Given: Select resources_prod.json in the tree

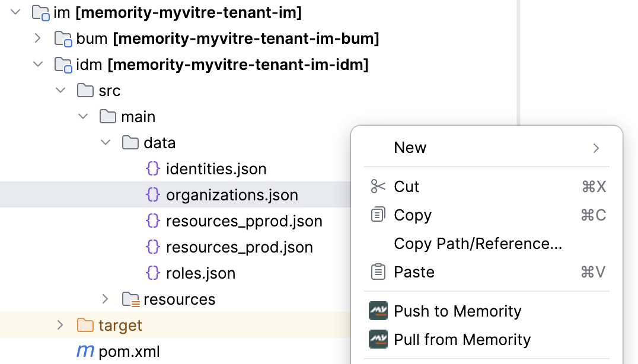Looking at the screenshot, I should point(240,247).
